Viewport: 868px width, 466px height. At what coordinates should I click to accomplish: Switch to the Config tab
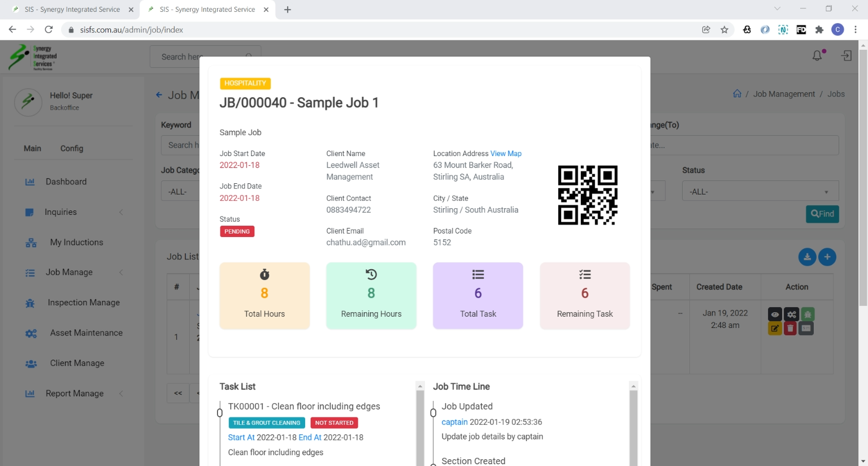pyautogui.click(x=72, y=148)
